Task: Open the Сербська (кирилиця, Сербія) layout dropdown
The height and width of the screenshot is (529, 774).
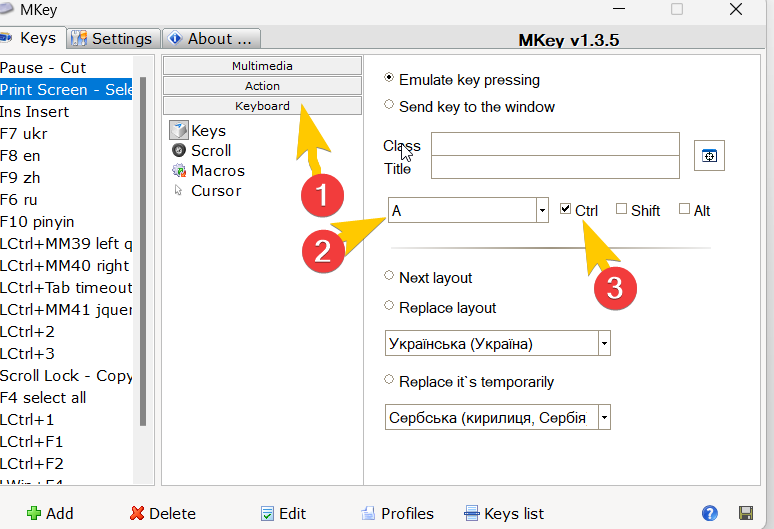Action: point(604,417)
